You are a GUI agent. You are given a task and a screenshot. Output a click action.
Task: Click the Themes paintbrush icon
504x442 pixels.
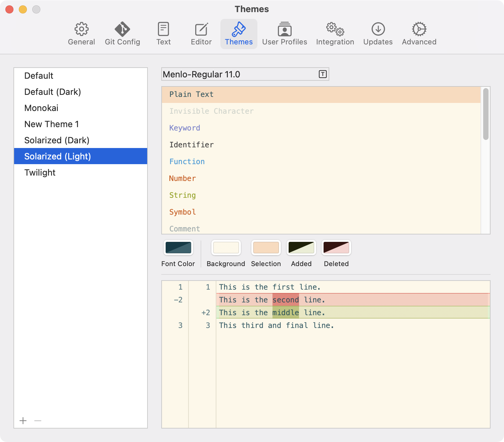click(x=239, y=33)
